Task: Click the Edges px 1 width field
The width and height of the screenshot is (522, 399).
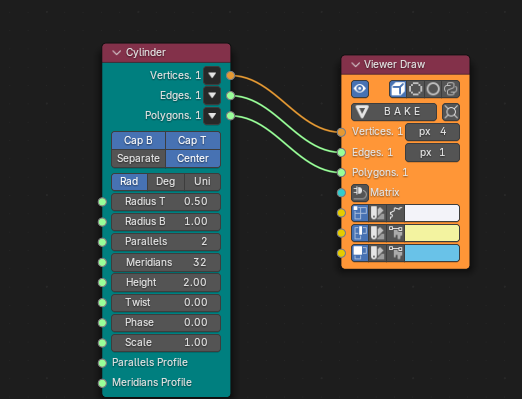Action: click(432, 152)
